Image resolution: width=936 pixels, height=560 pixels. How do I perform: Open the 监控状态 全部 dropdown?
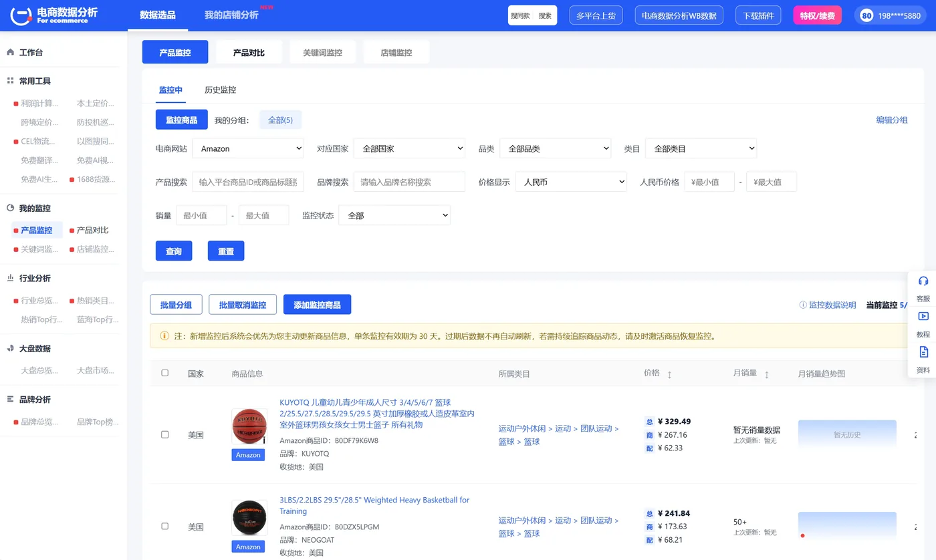coord(394,215)
